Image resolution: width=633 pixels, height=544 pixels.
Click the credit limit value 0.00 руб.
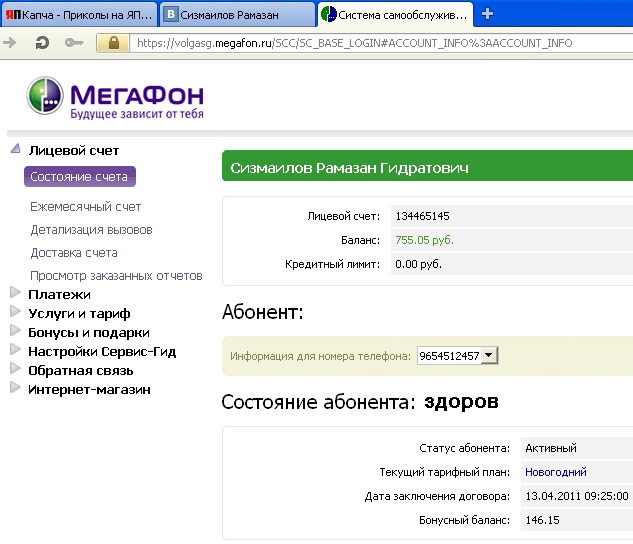click(418, 264)
